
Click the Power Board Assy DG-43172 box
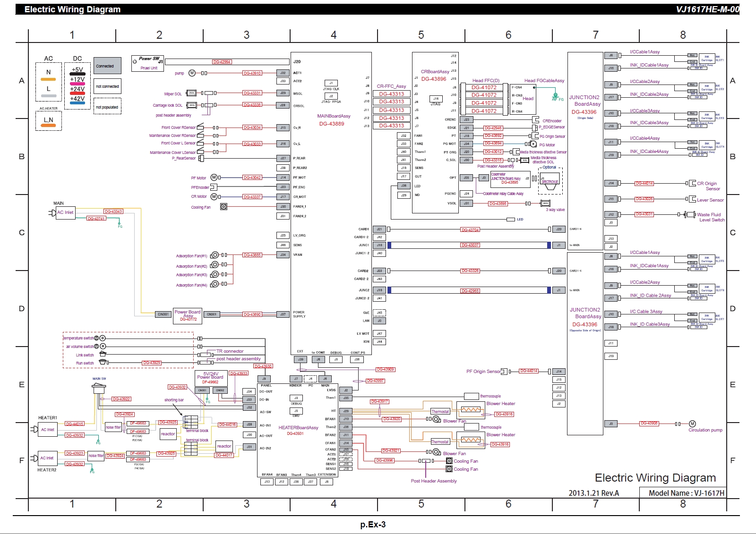click(x=188, y=315)
